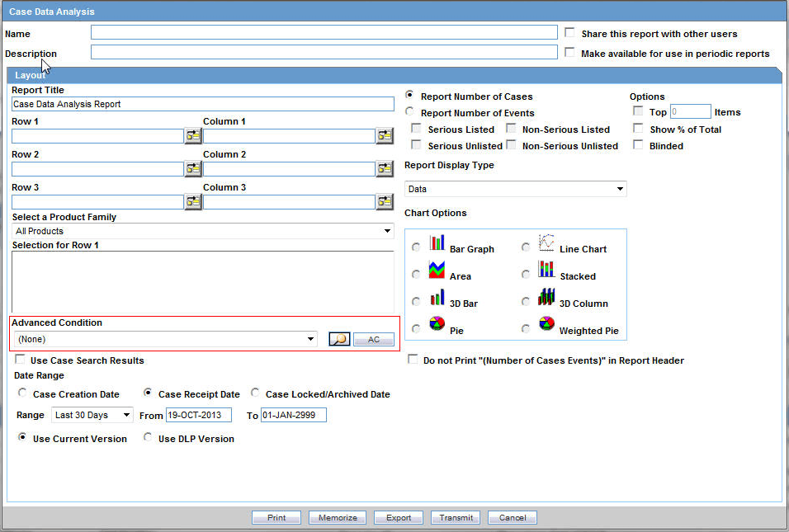Click the Row 1 text field
Image resolution: width=789 pixels, height=532 pixels.
(x=97, y=136)
